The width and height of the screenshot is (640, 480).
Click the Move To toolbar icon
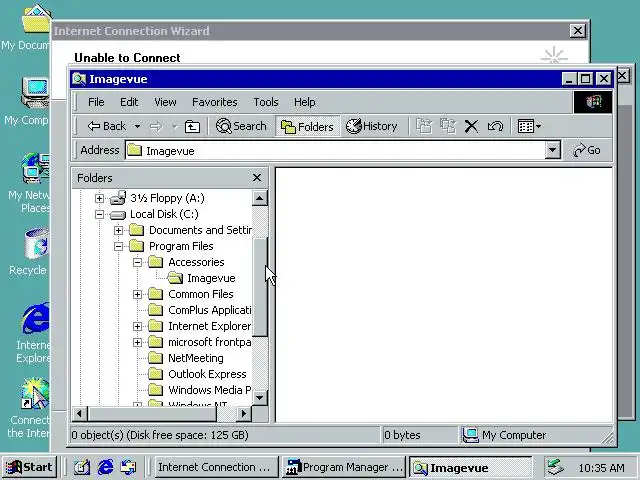point(424,126)
